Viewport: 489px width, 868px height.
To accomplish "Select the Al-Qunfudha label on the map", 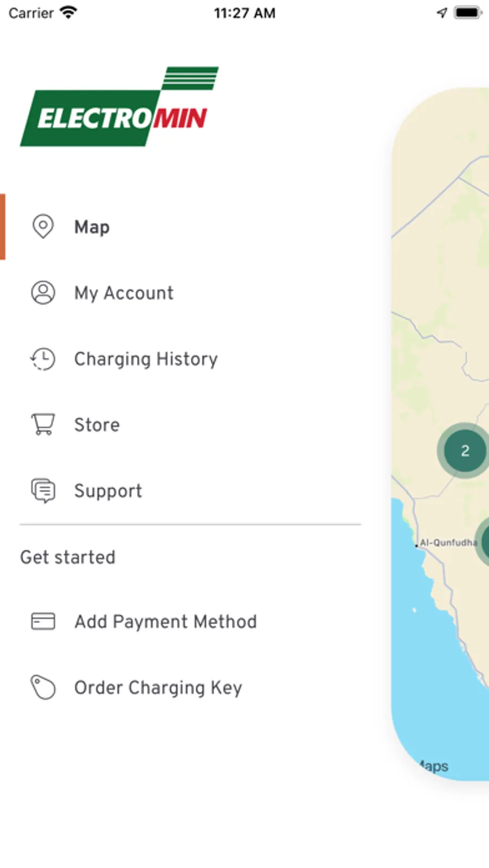I will click(448, 543).
